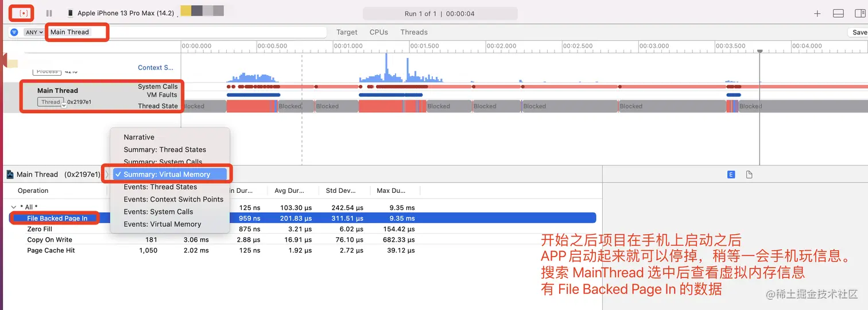Select the checked Summary: Virtual Memory item
The height and width of the screenshot is (310, 868).
(170, 174)
